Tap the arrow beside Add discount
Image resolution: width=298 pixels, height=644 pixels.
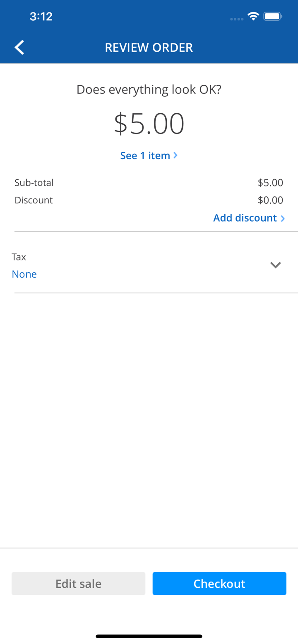point(283,218)
